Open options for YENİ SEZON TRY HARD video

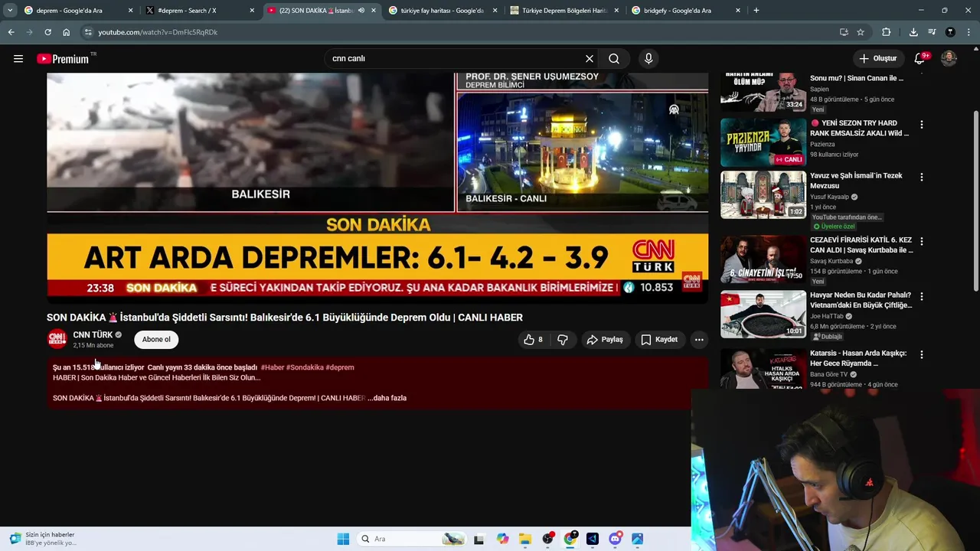tap(921, 124)
